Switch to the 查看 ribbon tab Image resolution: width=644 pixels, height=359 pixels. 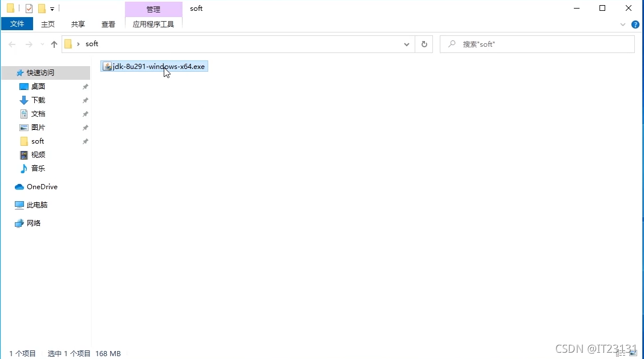click(108, 24)
